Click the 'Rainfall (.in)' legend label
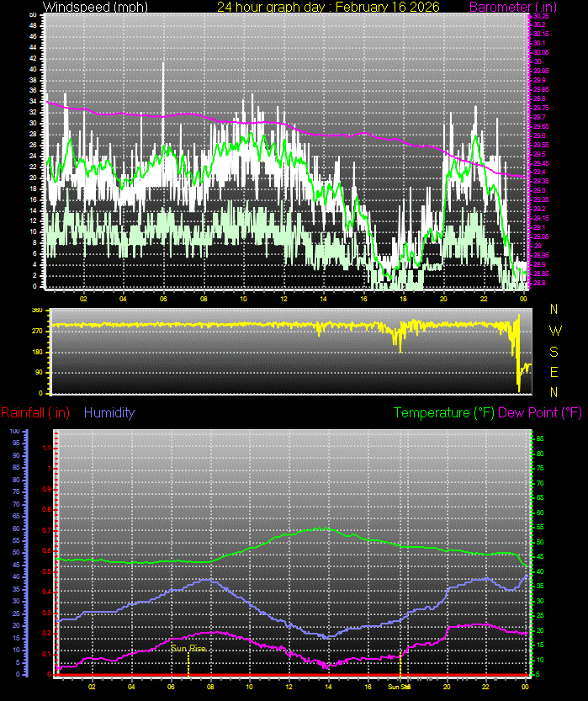This screenshot has height=701, width=588. (x=35, y=412)
